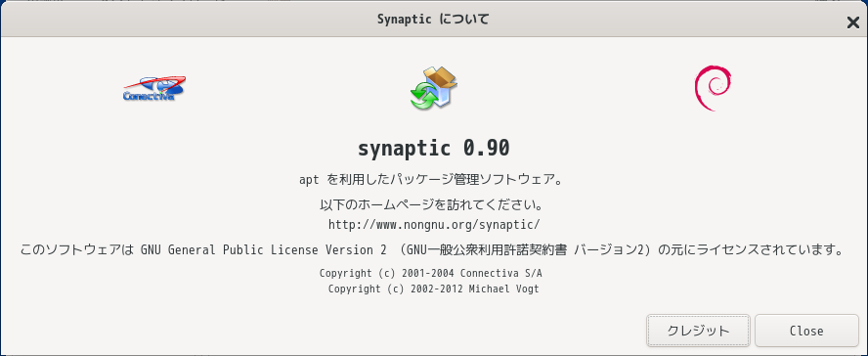Click the GNU General Public License text line
This screenshot has height=356, width=868.
(x=431, y=249)
